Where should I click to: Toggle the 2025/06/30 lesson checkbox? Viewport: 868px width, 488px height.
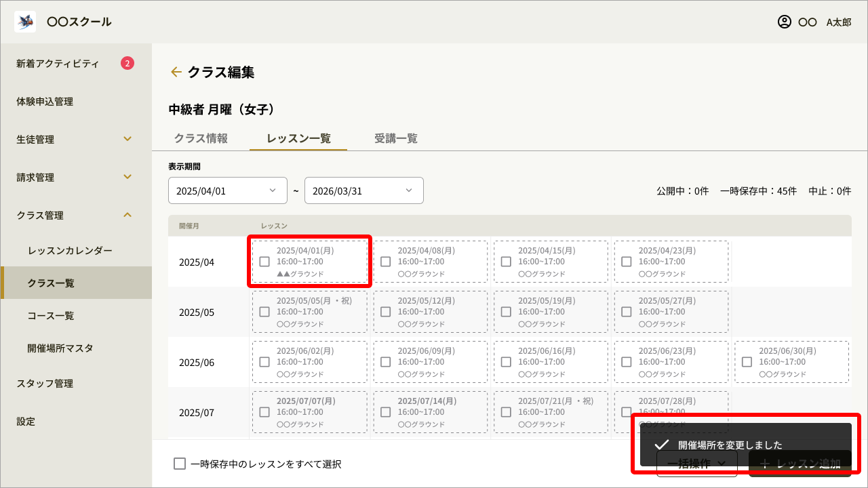pyautogui.click(x=747, y=362)
